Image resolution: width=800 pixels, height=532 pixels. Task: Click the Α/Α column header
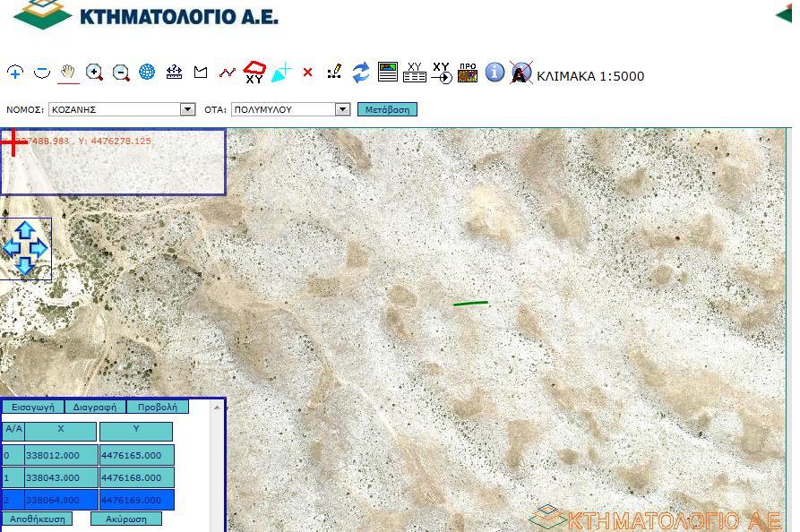[x=13, y=432]
